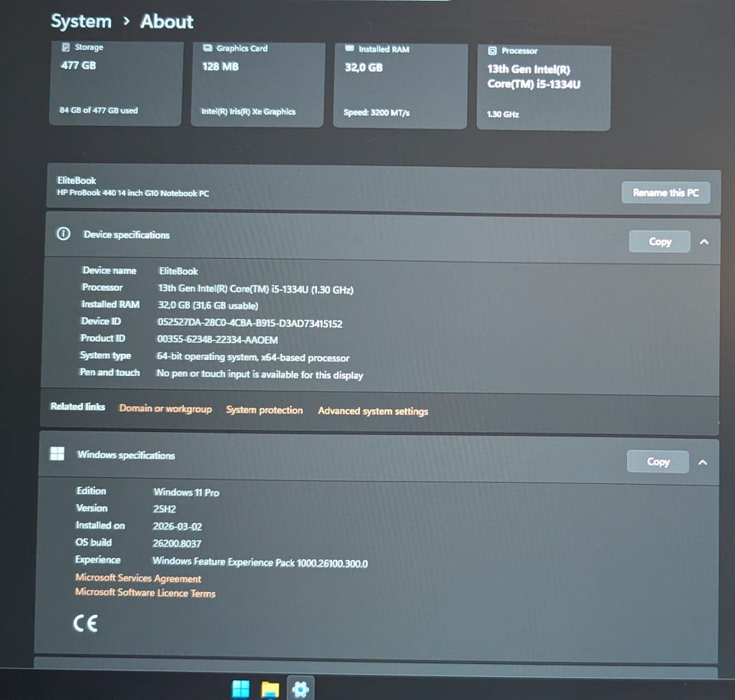Screen dimensions: 735x700
Task: Click Intel(R) Iris(R) Xe Graphics text
Action: (248, 112)
